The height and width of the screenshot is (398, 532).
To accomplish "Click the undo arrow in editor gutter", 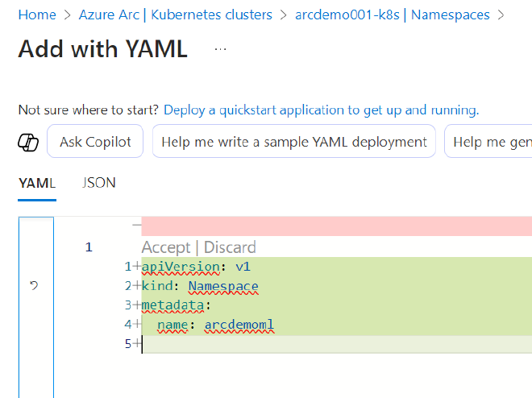I will pos(34,285).
